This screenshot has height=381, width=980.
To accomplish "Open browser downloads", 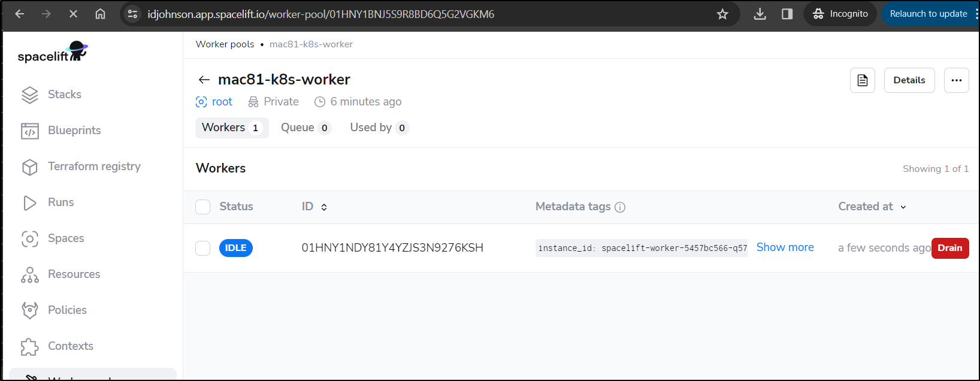I will click(760, 14).
